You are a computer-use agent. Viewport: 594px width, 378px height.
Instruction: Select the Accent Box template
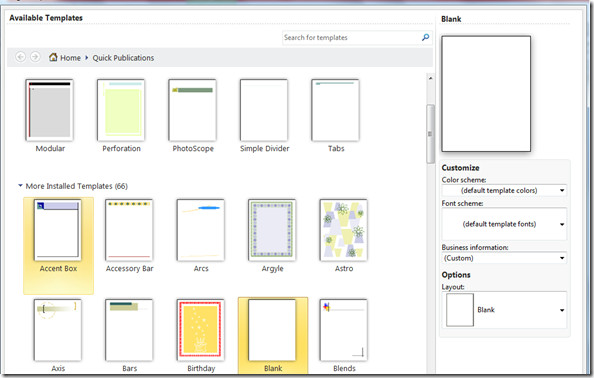[x=57, y=230]
